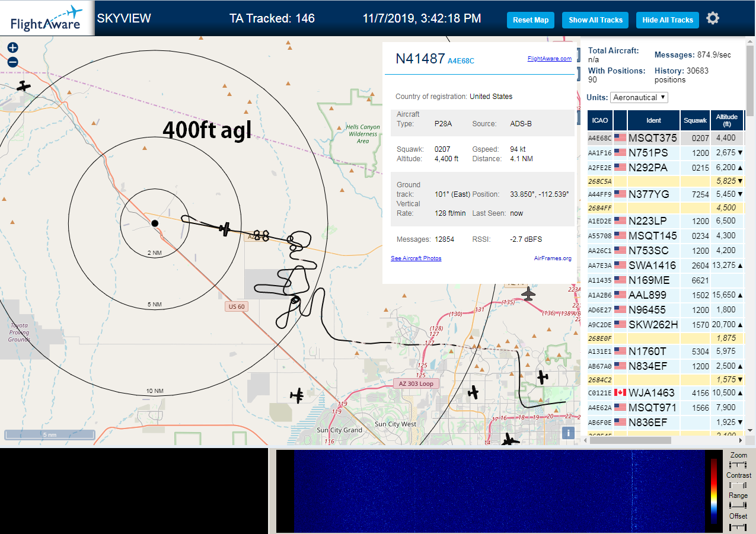The height and width of the screenshot is (534, 756).
Task: Click the AZ 303 Loop road label
Action: point(416,383)
